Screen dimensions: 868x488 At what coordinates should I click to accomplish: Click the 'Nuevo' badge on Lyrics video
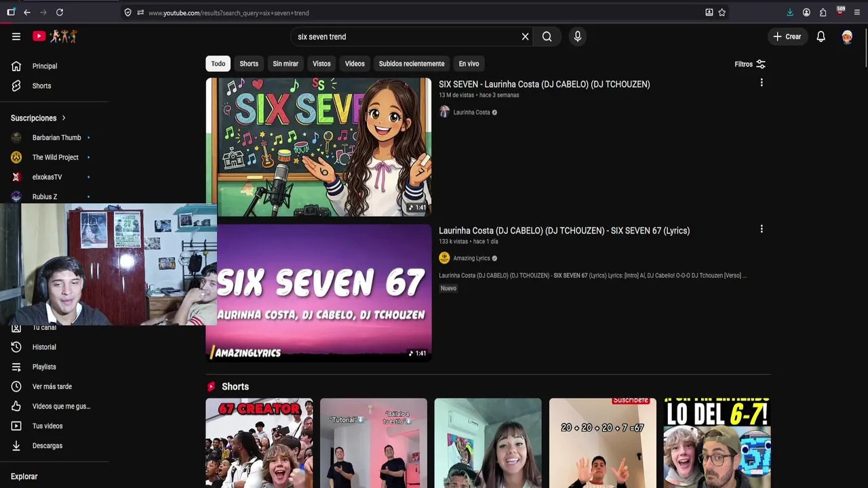448,288
